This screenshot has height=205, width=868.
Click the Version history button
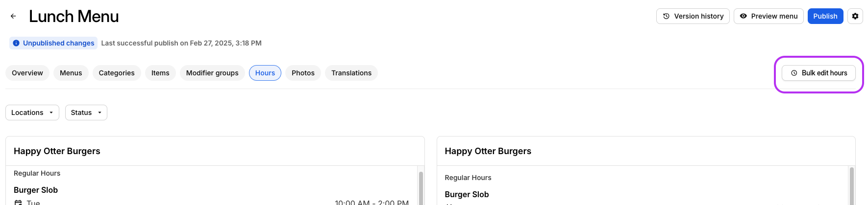[693, 16]
